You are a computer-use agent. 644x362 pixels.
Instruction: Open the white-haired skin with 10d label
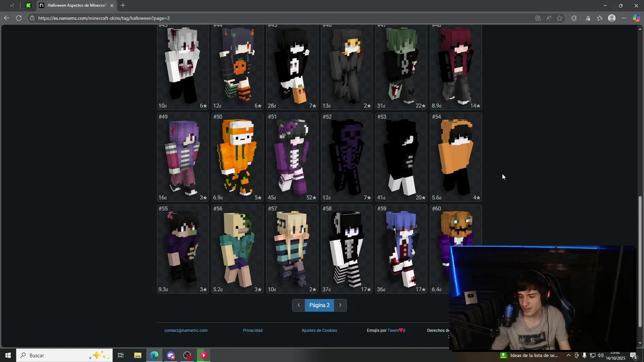[183, 67]
